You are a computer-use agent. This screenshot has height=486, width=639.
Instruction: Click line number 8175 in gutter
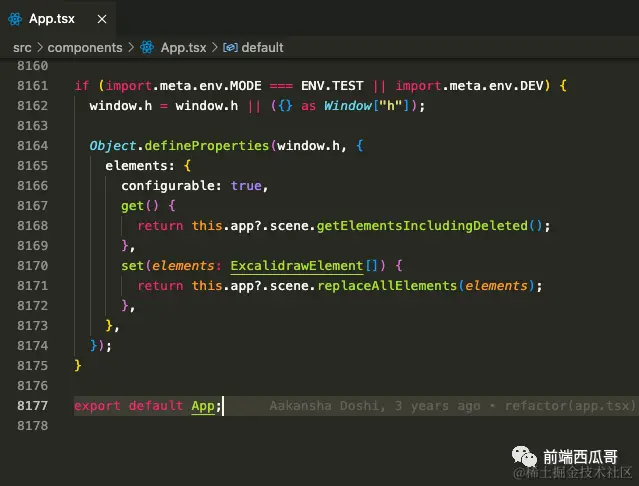click(x=33, y=366)
